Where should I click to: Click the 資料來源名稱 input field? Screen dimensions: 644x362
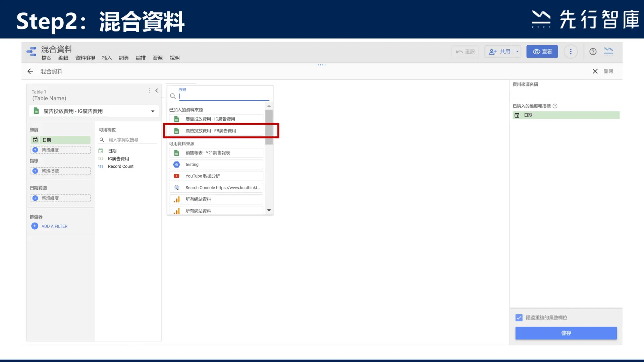tap(566, 93)
